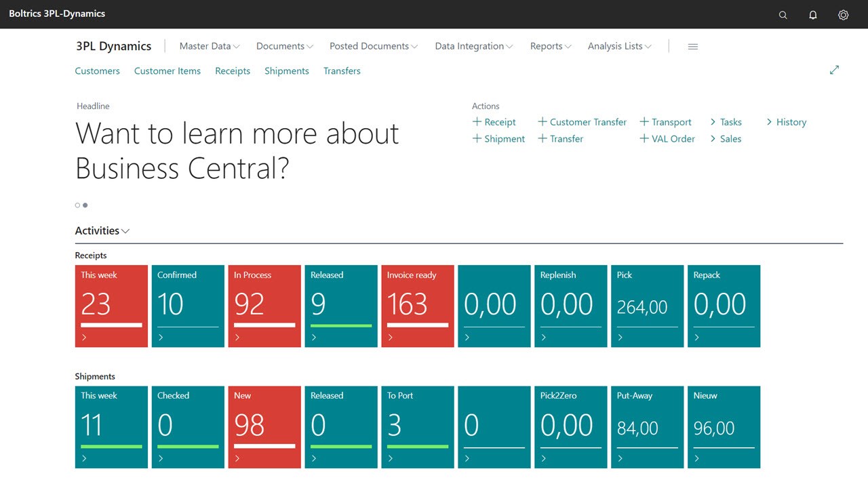The height and width of the screenshot is (488, 868).
Task: Click the 3PL Dynamics home title
Action: [x=113, y=46]
